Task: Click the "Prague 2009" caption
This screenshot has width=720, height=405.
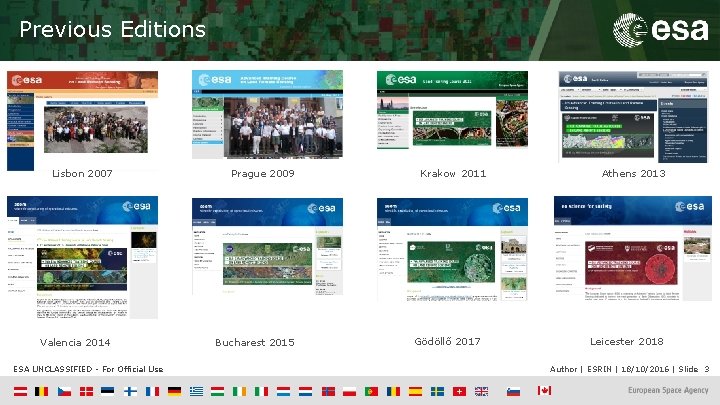Action: [x=263, y=174]
